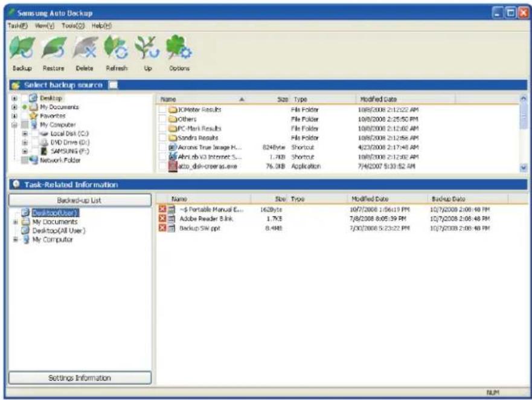Click the red X icon beside Portable Manual file
532x400 pixels.
pos(162,209)
